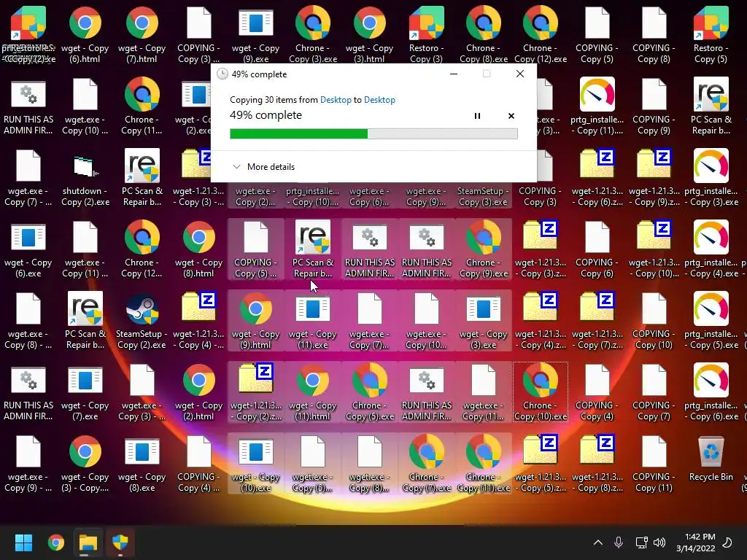Select COPYING - Copy (11) file
747x560 pixels.
(x=654, y=463)
